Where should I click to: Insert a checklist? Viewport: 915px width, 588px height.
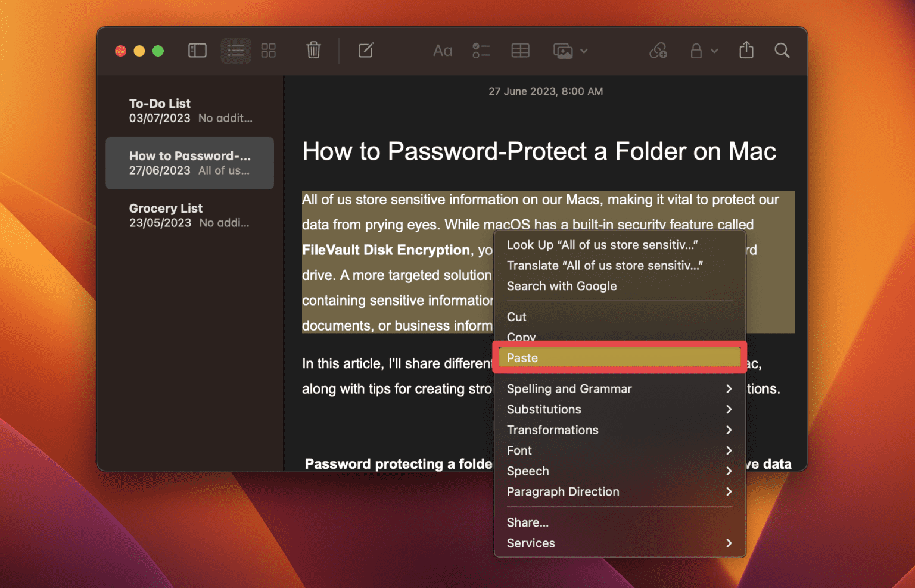click(481, 51)
